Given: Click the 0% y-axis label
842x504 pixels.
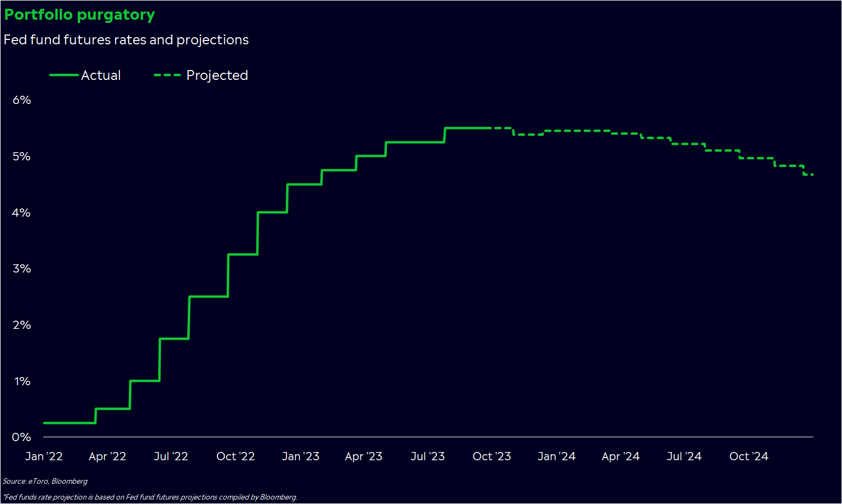Looking at the screenshot, I should 22,437.
